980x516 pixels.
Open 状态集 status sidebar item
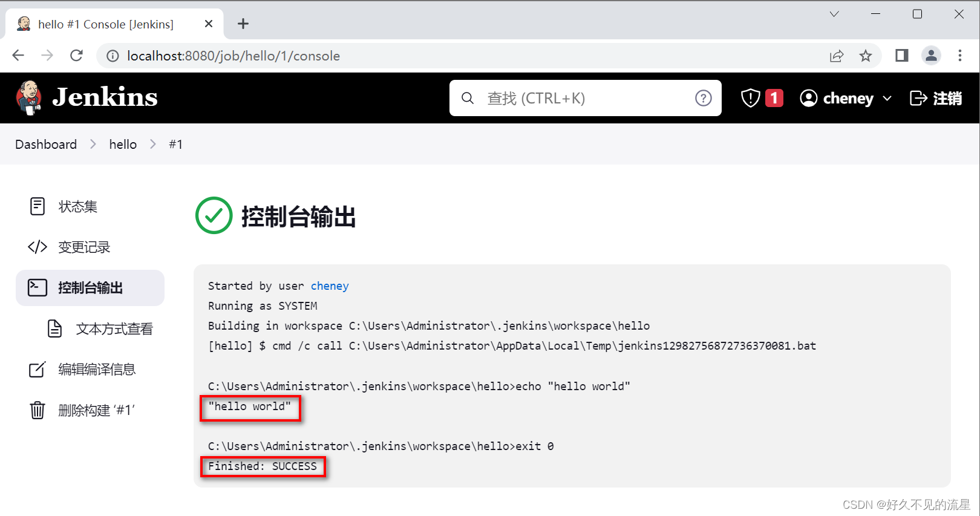[90, 206]
